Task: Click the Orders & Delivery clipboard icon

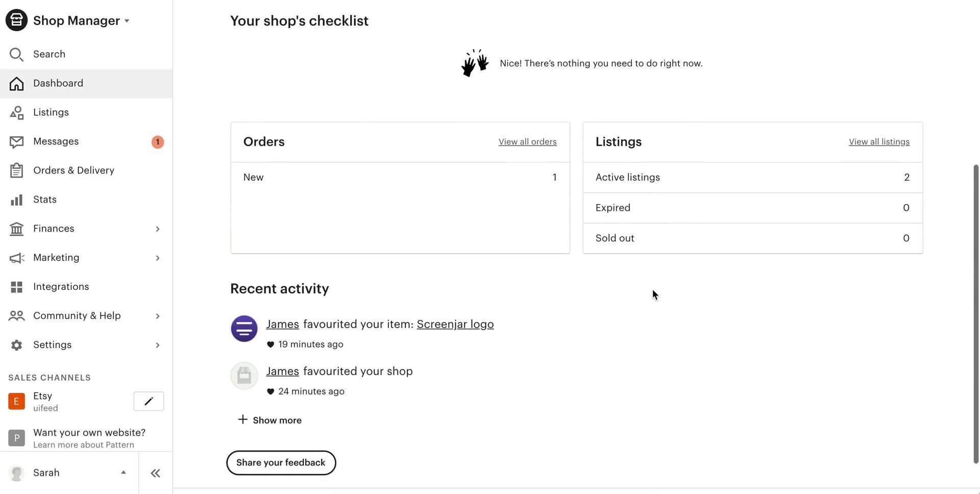Action: pos(16,170)
